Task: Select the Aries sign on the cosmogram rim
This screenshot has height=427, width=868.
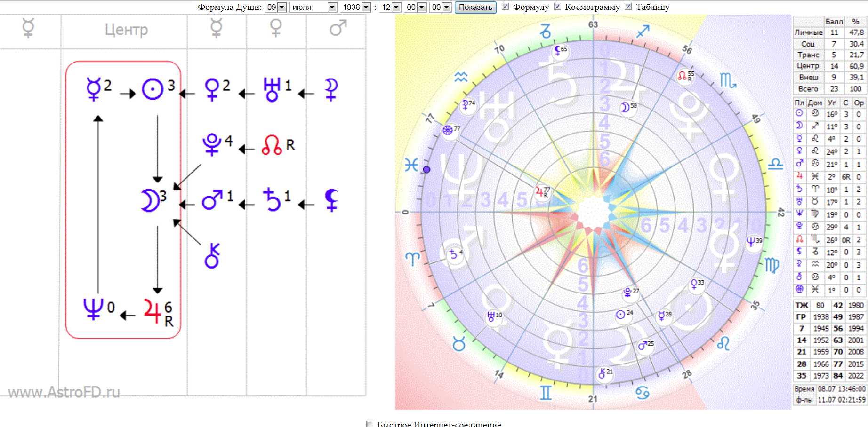Action: pyautogui.click(x=412, y=258)
